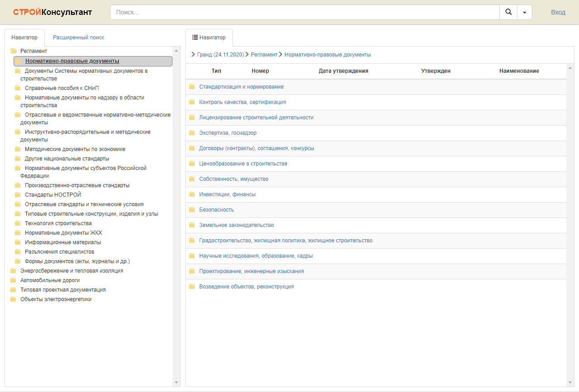Screen dimensions: 579x392
Task: Open the search options dropdown arrow
Action: coord(524,12)
